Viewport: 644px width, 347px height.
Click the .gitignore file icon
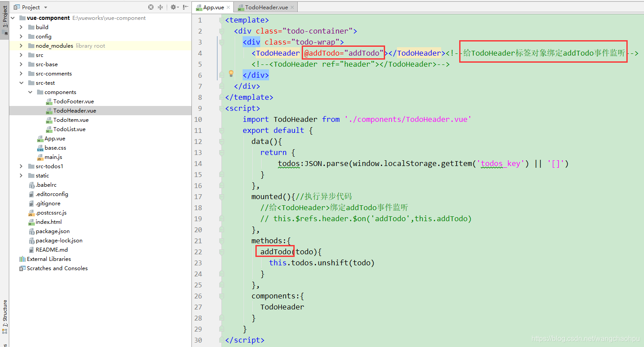(x=31, y=204)
